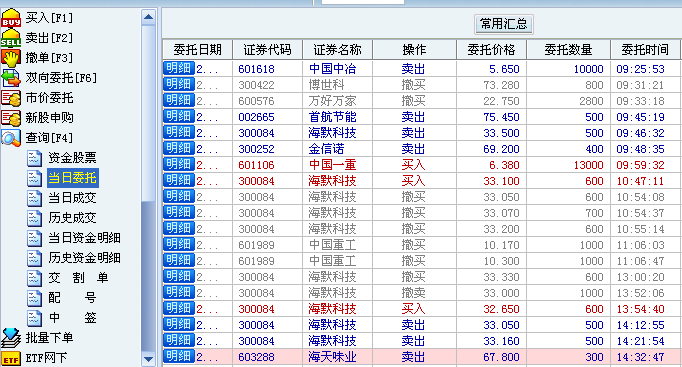This screenshot has height=367, width=682.
Task: Click the document icon beside 历史资金明细
Action: tap(34, 258)
